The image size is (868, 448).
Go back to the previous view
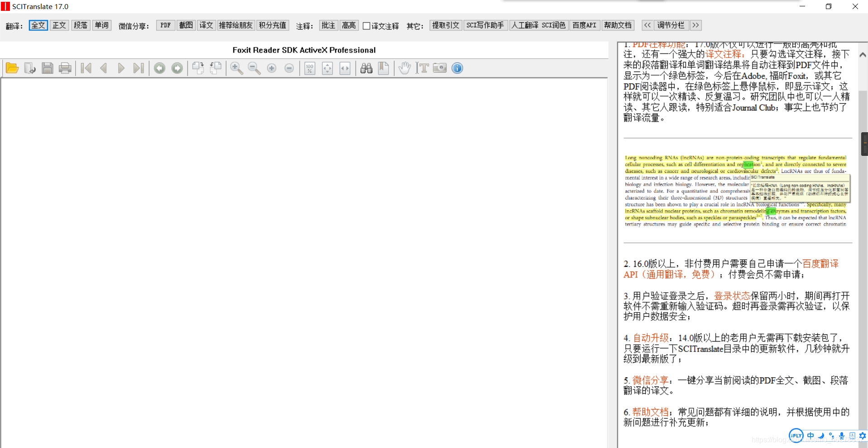click(159, 68)
